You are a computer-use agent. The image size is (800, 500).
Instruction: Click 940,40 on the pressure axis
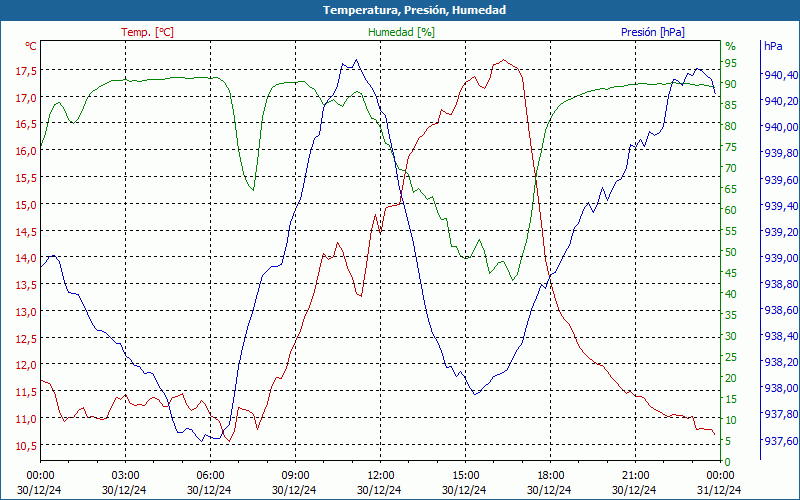pyautogui.click(x=781, y=75)
